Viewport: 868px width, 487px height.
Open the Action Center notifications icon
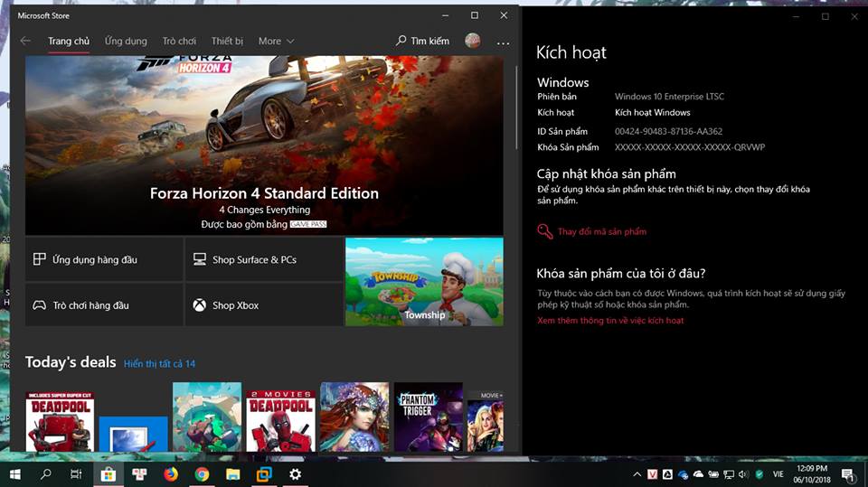coord(848,474)
